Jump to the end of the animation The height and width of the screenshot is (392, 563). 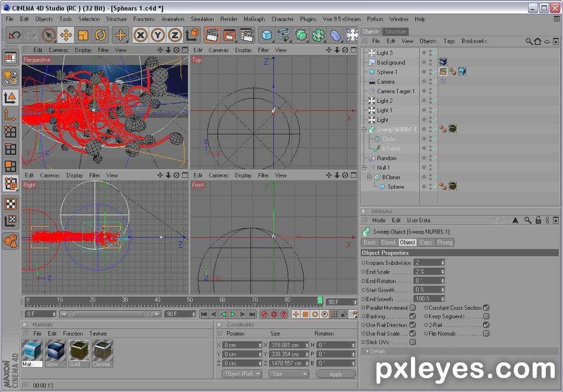coord(252,315)
